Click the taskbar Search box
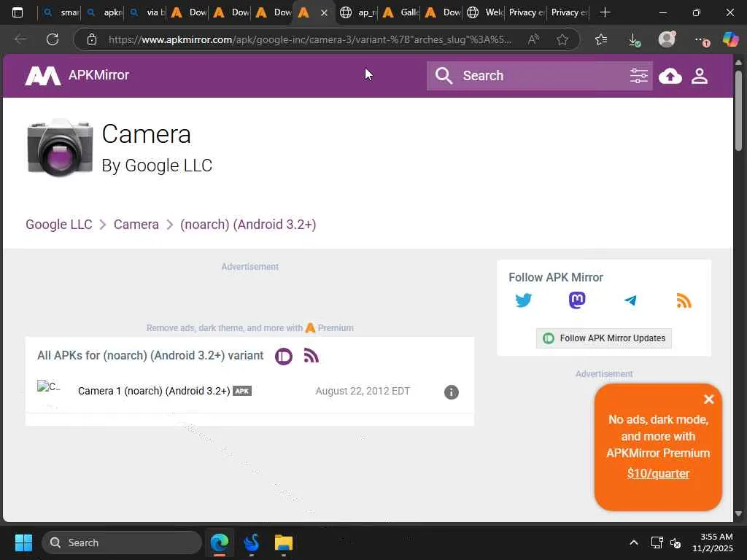This screenshot has width=747, height=560. pyautogui.click(x=122, y=542)
